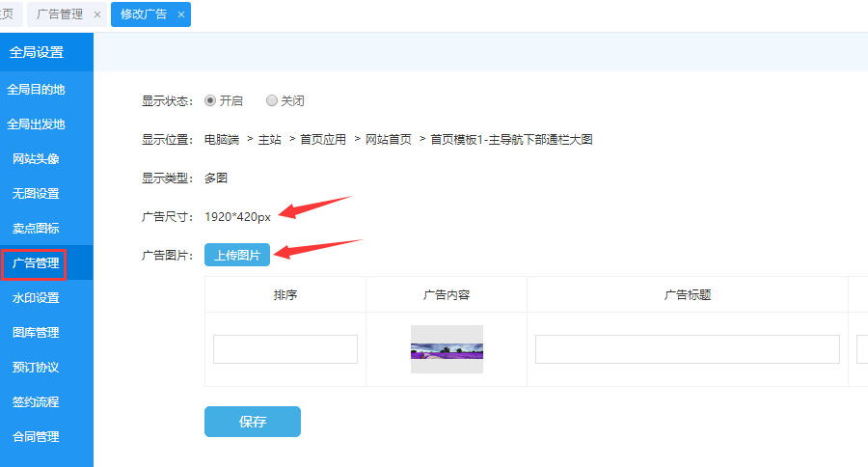Image resolution: width=868 pixels, height=467 pixels.
Task: Close the 广告管理 tab
Action: 96,14
